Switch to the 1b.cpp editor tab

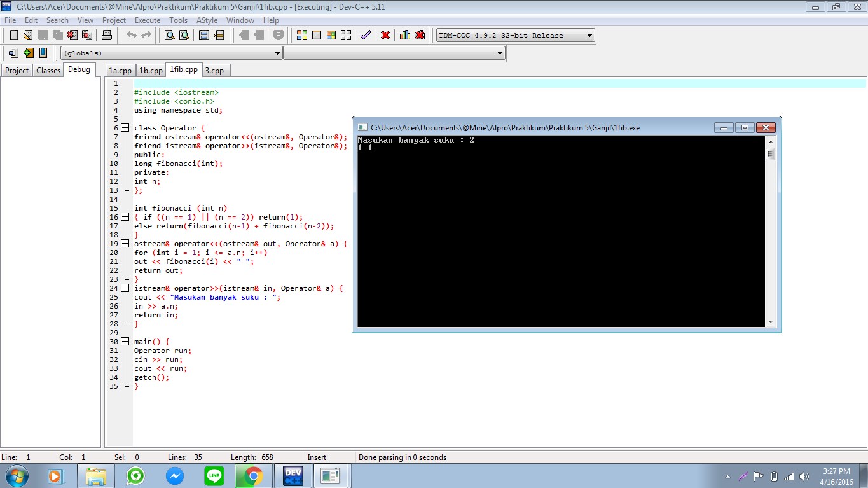pos(151,71)
